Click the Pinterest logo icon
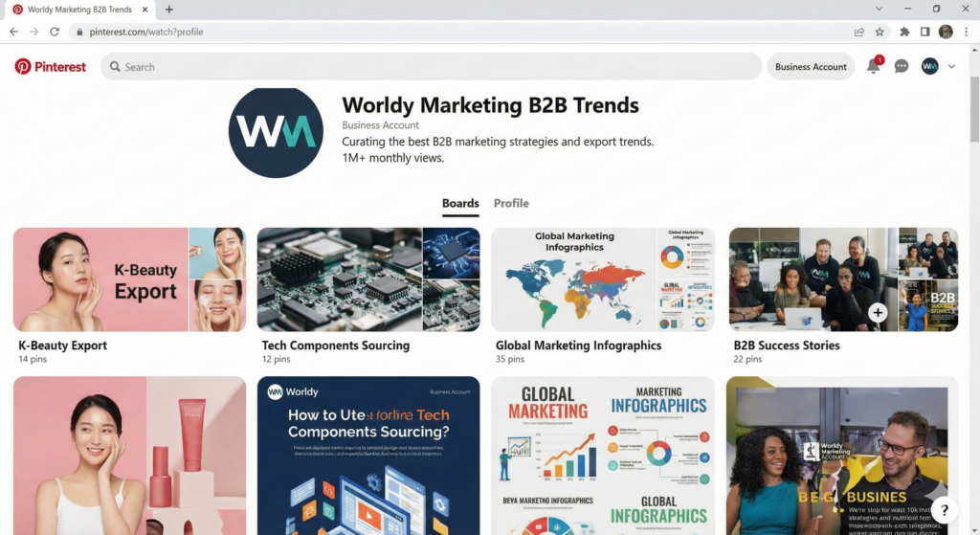 click(23, 66)
